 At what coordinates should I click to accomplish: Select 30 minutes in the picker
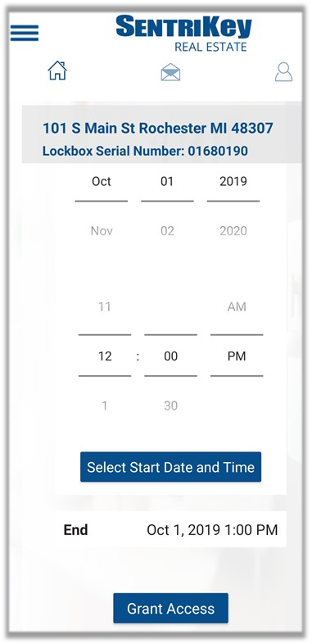click(x=170, y=406)
